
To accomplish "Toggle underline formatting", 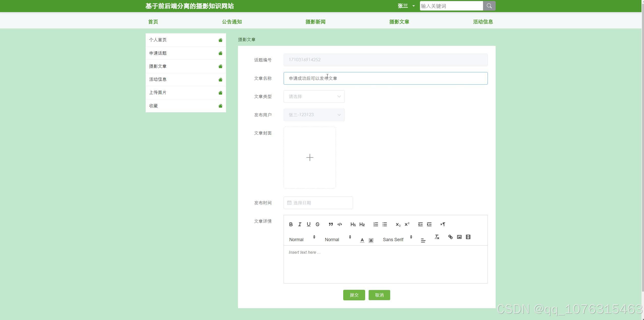I will pos(308,224).
